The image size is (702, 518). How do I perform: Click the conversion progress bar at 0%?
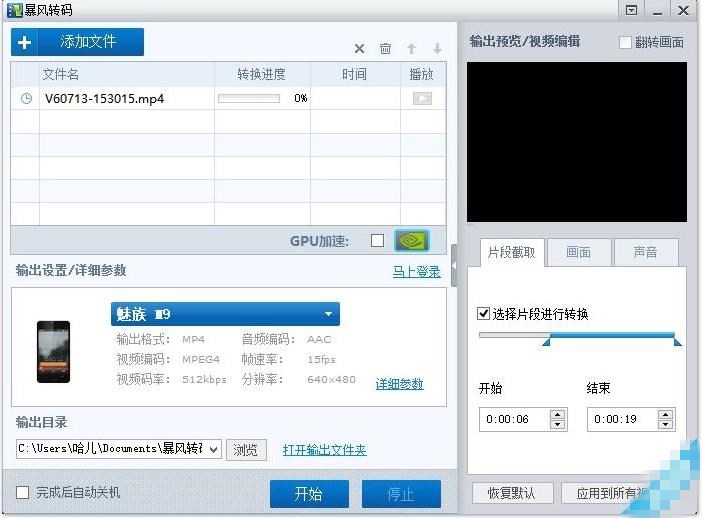pyautogui.click(x=249, y=98)
